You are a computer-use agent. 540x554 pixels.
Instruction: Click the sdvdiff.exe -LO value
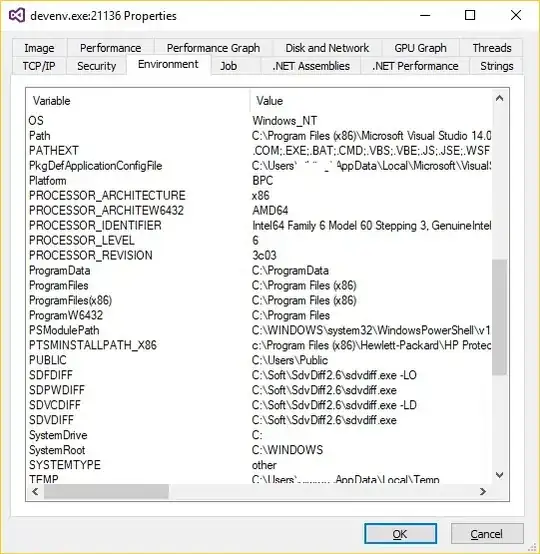(334, 375)
